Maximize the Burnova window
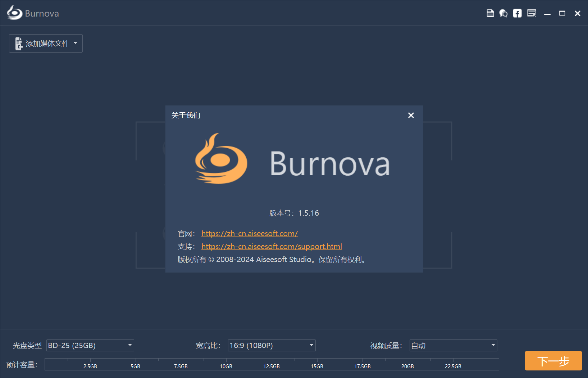This screenshot has width=588, height=378. [x=562, y=13]
